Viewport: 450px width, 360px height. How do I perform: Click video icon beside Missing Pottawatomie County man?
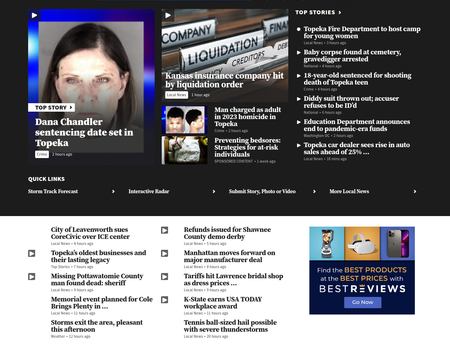click(x=31, y=276)
